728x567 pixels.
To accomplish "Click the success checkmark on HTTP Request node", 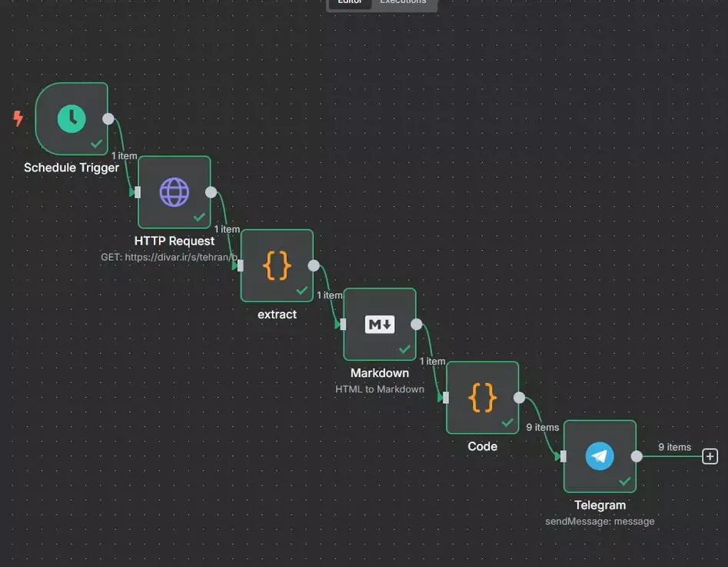I will point(199,217).
